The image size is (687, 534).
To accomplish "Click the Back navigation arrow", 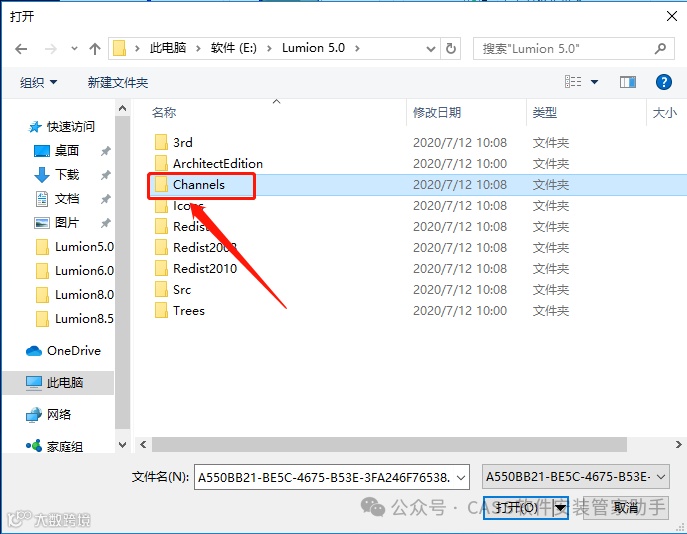I will coord(21,49).
